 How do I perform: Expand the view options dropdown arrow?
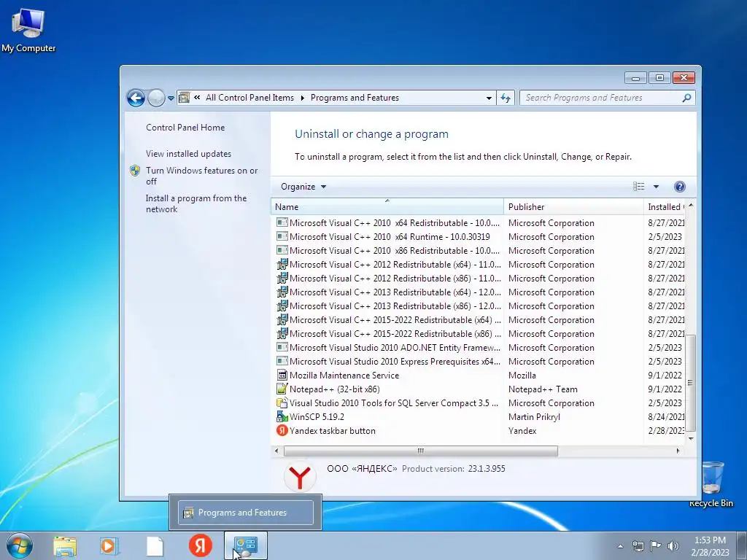(x=656, y=187)
